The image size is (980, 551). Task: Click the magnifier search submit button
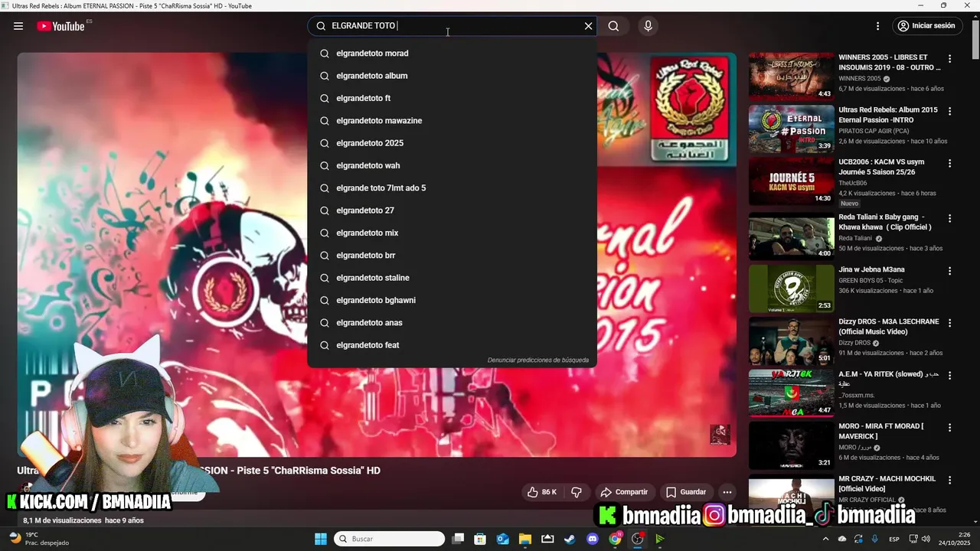[x=613, y=26]
